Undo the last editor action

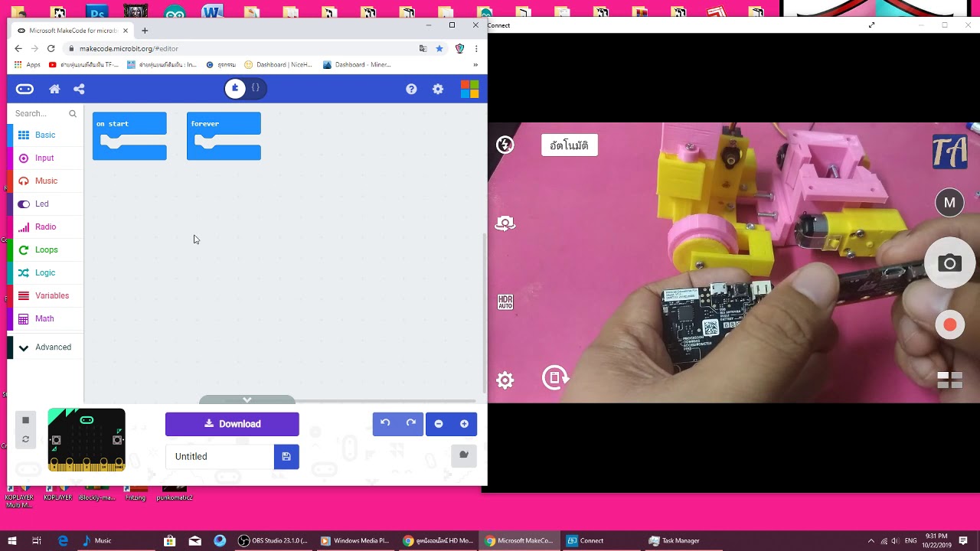click(385, 424)
